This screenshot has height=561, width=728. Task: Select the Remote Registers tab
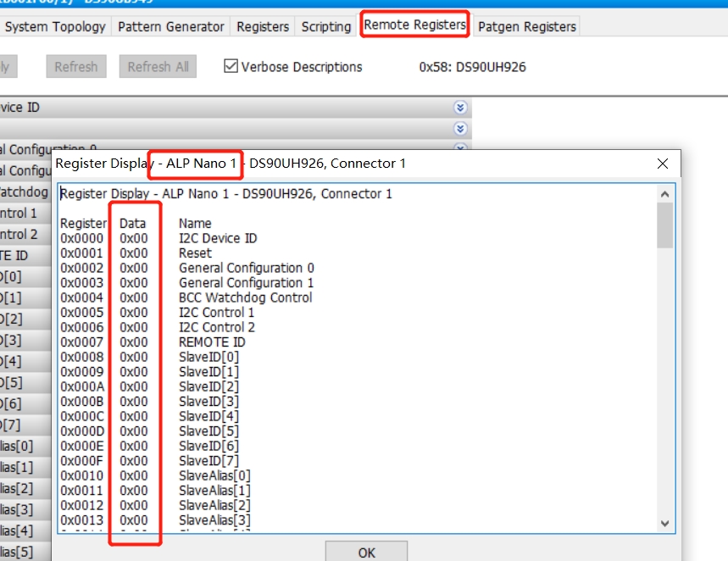tap(414, 25)
